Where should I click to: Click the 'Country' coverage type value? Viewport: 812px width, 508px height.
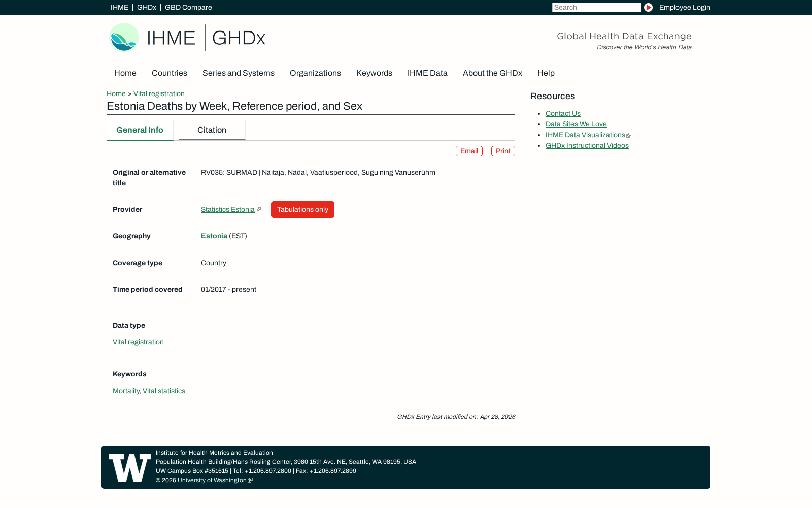tap(214, 263)
